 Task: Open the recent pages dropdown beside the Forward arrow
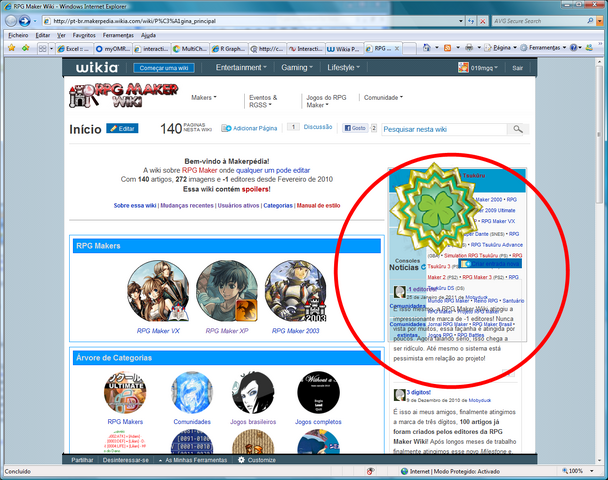coord(35,21)
